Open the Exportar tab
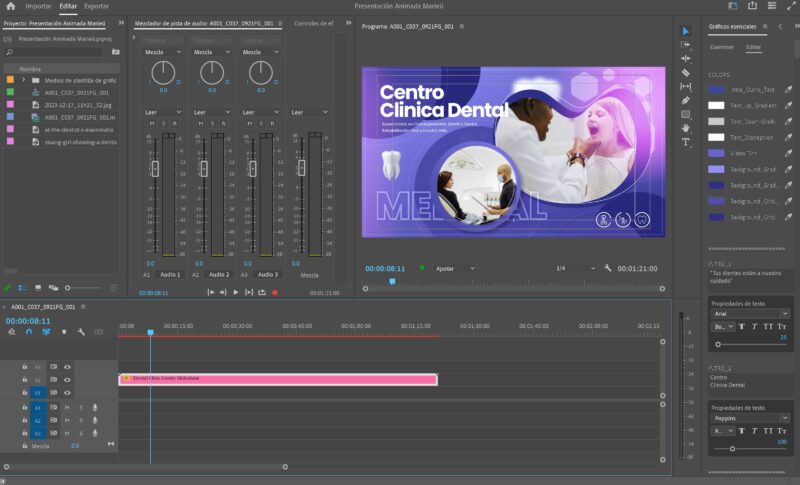Viewport: 800px width, 485px height. 96,6
